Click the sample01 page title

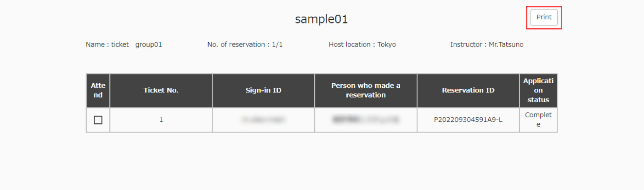point(322,19)
